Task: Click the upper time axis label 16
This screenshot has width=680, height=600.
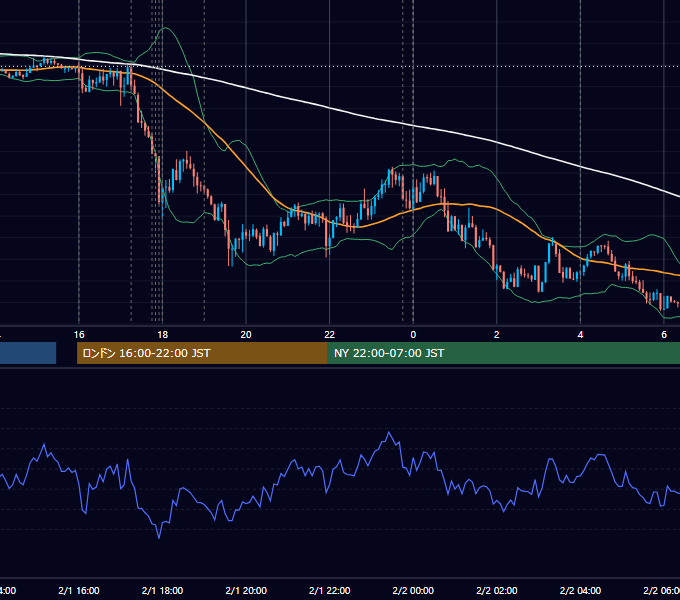Action: (79, 335)
